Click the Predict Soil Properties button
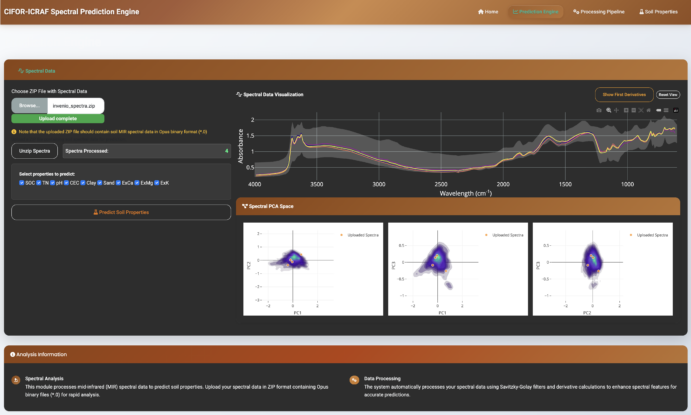The image size is (691, 415). click(x=121, y=212)
